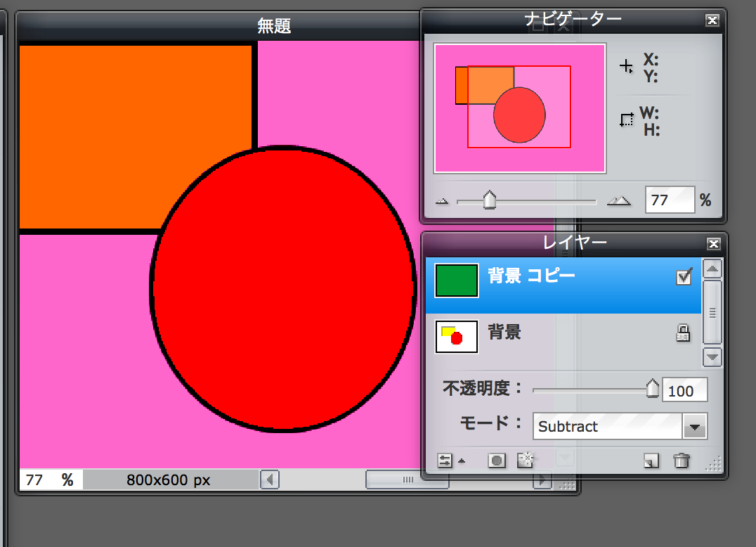Click the zoom-out small mountain icon in the Navigator
Image resolution: width=756 pixels, height=547 pixels.
[x=442, y=201]
